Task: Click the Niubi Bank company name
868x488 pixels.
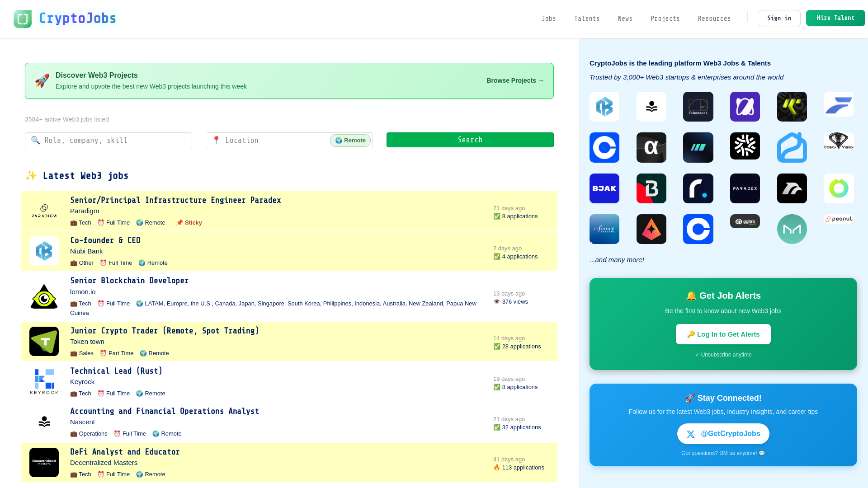Action: 86,251
